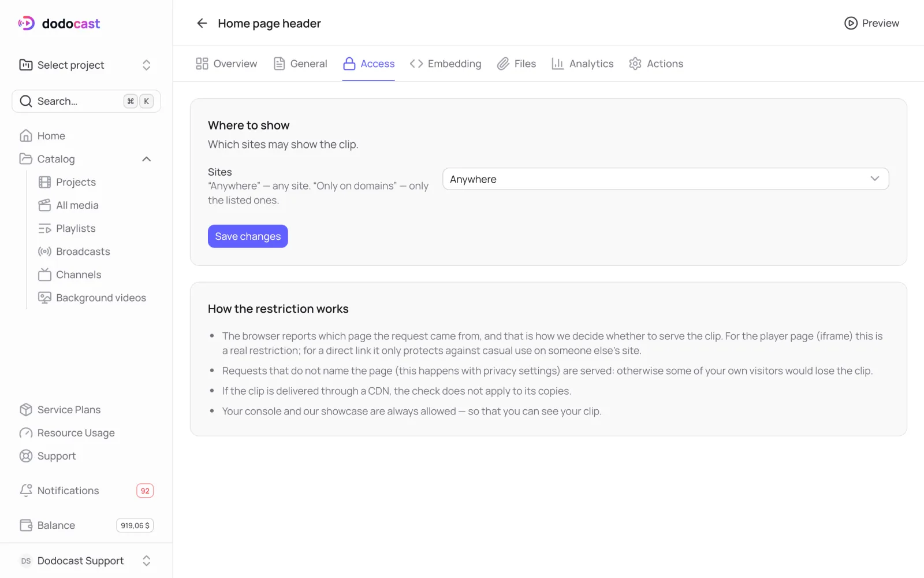Go back using the left arrow icon
The image size is (924, 578).
tap(202, 23)
